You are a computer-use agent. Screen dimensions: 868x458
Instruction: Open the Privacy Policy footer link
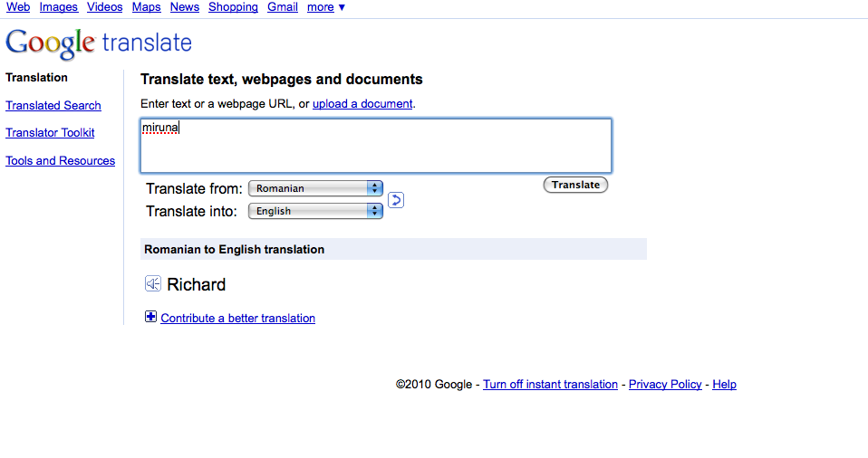click(x=665, y=385)
